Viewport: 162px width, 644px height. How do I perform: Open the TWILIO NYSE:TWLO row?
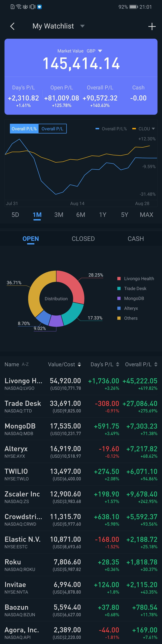[x=81, y=475]
